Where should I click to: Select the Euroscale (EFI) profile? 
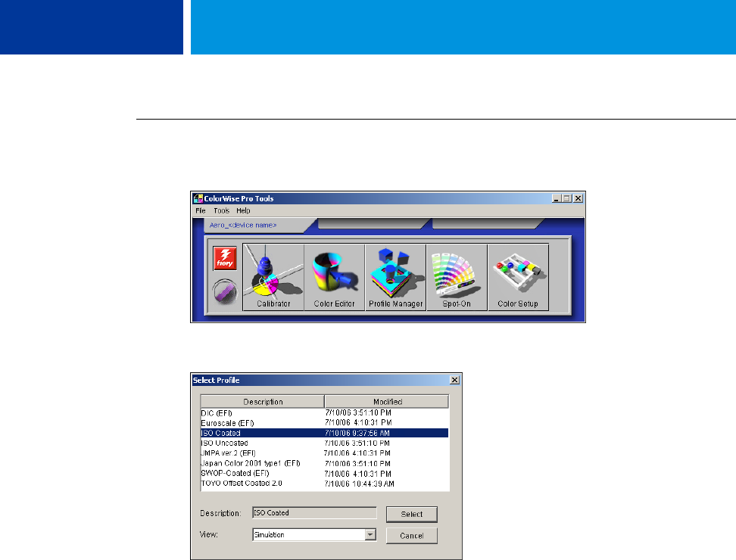click(x=324, y=423)
